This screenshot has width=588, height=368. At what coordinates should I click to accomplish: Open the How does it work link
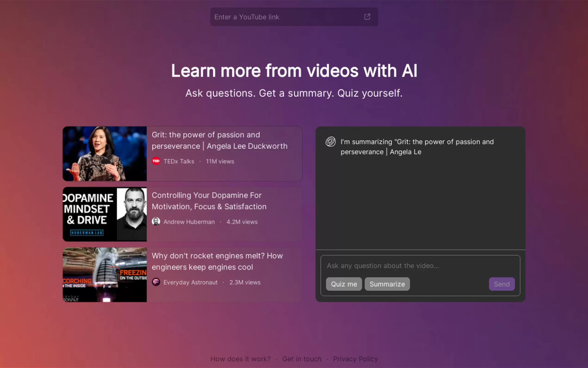coord(240,359)
